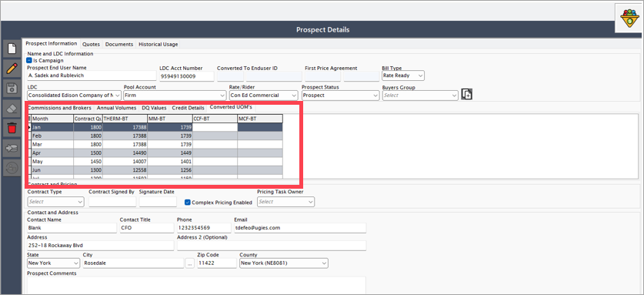
Task: Select the Feb month cell
Action: 52,136
